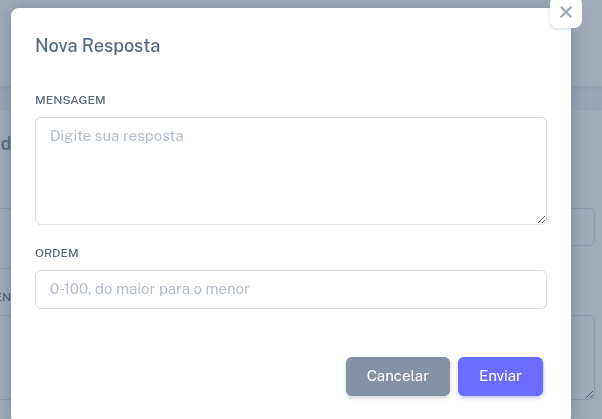Screen dimensions: 602x419
Task: Click into the Ordem input field
Action: click(x=290, y=289)
